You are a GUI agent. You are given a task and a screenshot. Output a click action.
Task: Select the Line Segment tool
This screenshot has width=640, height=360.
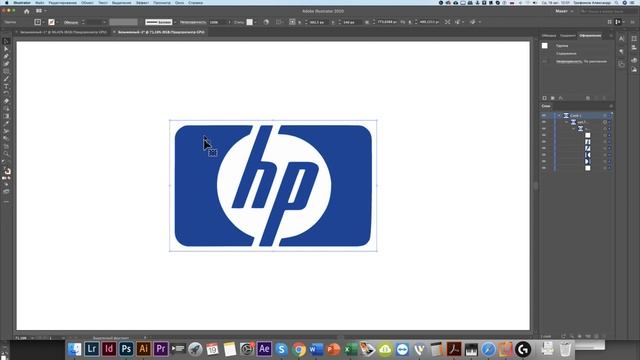(x=6, y=79)
